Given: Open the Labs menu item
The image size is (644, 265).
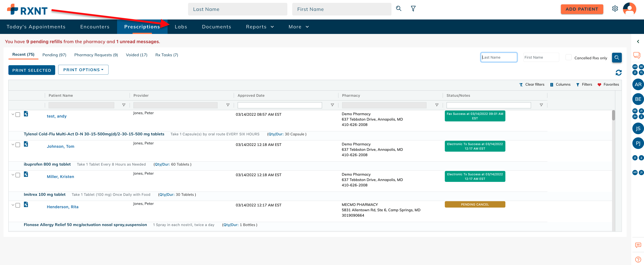Looking at the screenshot, I should tap(181, 27).
